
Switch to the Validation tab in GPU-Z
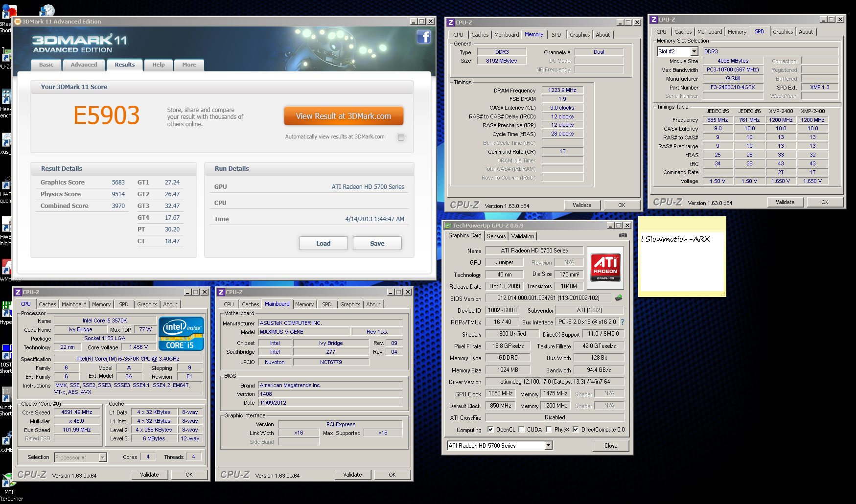coord(523,236)
